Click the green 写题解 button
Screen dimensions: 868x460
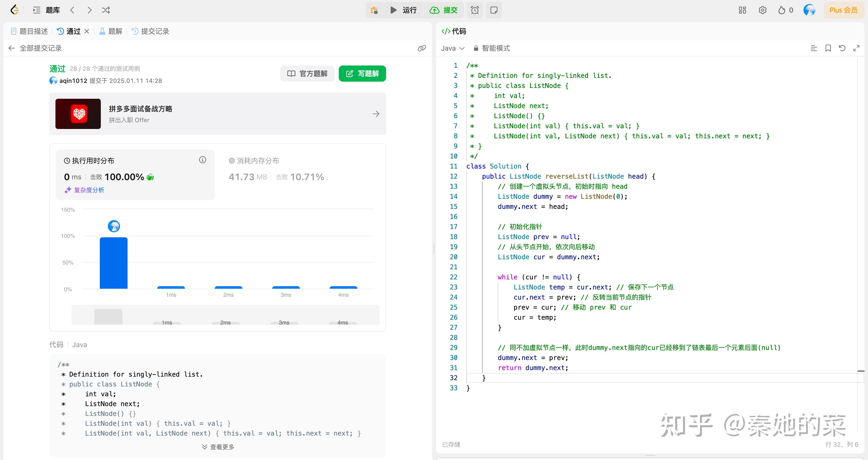click(x=362, y=73)
